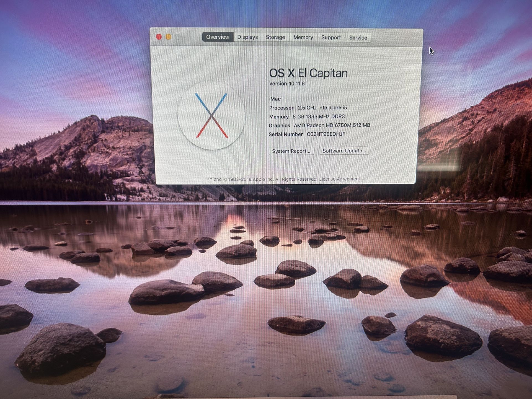
Task: Click the Serial Number label
Action: pyautogui.click(x=286, y=134)
